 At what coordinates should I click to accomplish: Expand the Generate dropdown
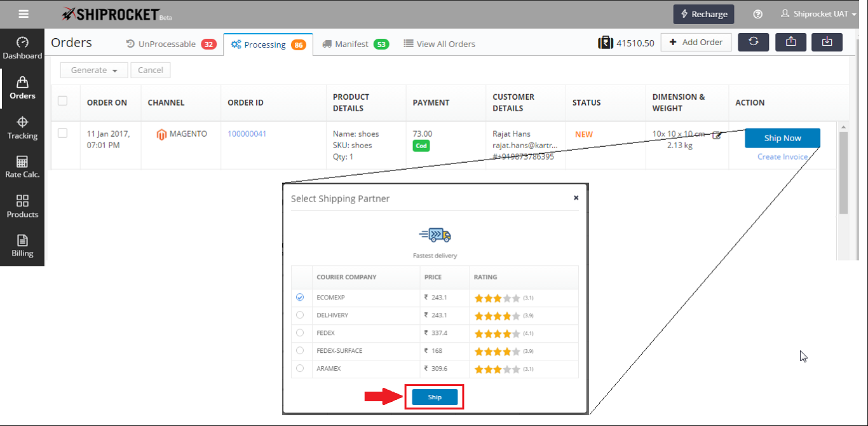(x=94, y=70)
